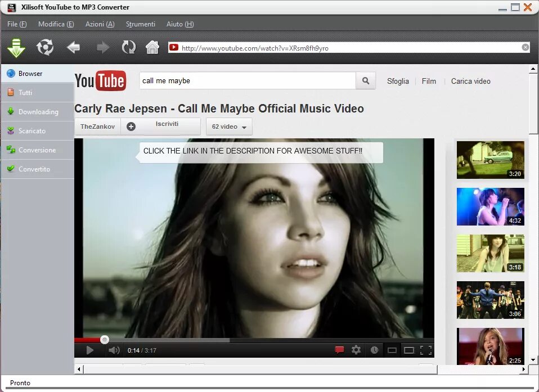This screenshot has width=539, height=392.
Task: Expand the 62 video dropdown
Action: 229,127
